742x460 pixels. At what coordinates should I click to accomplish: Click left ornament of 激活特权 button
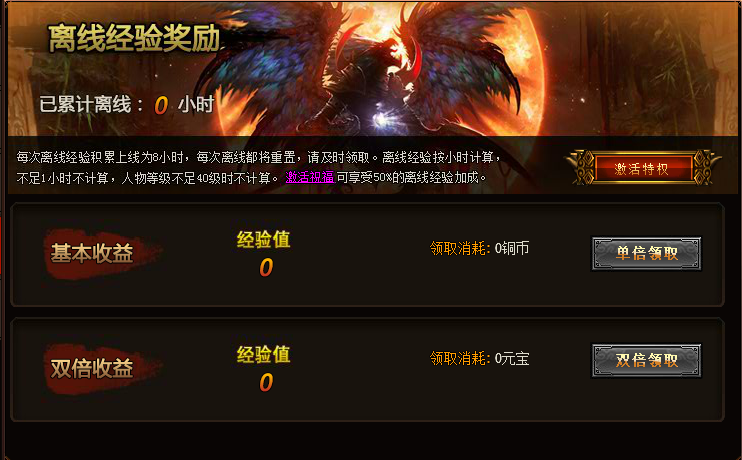[x=582, y=168]
